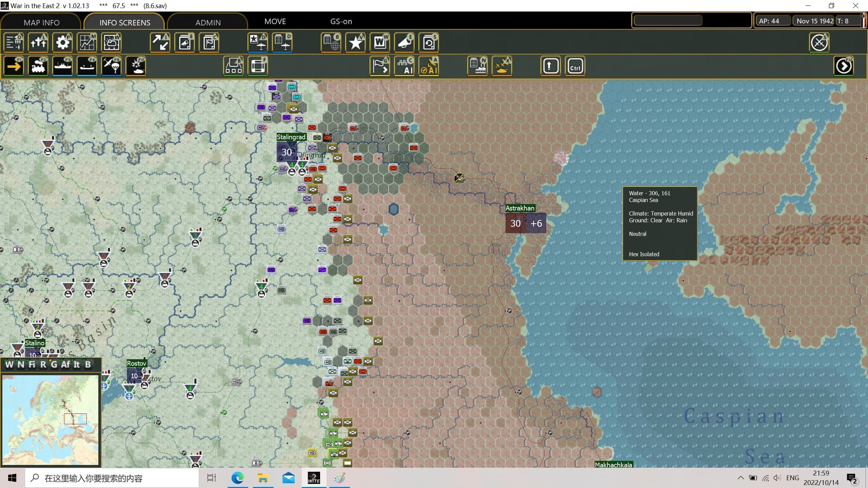
Task: Toggle minimap N filter letter
Action: coord(20,364)
